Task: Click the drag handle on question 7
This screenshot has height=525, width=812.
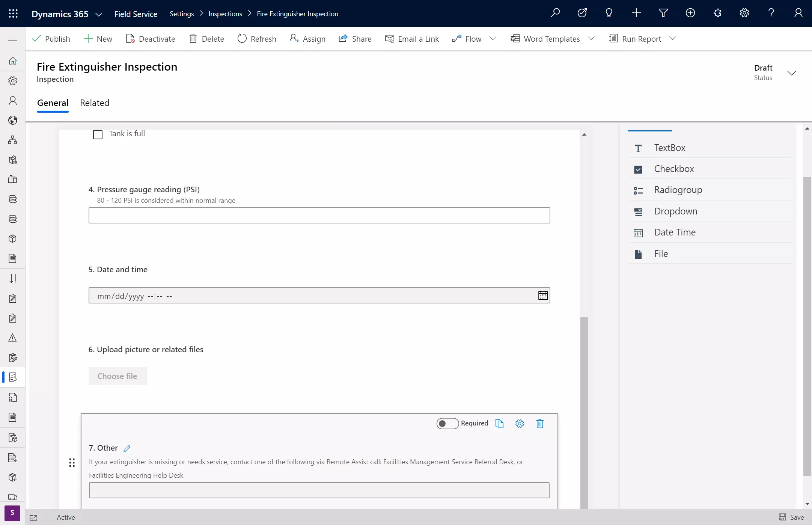Action: pyautogui.click(x=72, y=463)
